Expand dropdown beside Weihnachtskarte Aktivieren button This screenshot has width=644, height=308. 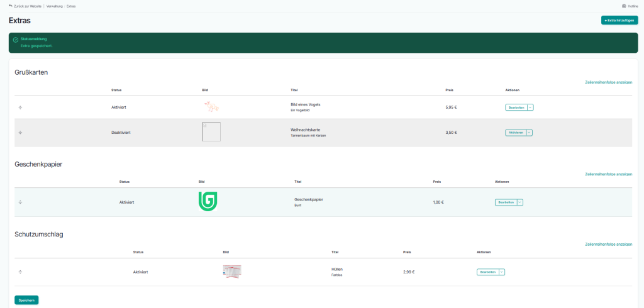pyautogui.click(x=529, y=133)
